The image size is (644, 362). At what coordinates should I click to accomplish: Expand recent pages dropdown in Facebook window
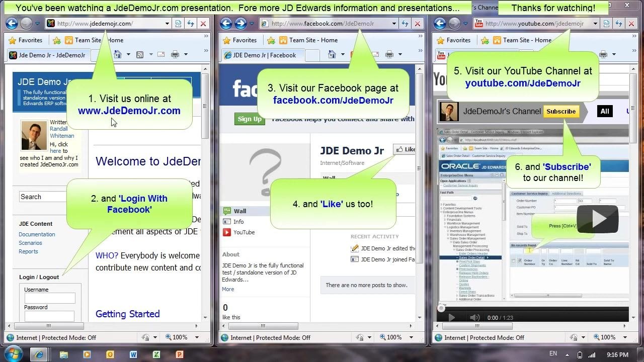(252, 24)
